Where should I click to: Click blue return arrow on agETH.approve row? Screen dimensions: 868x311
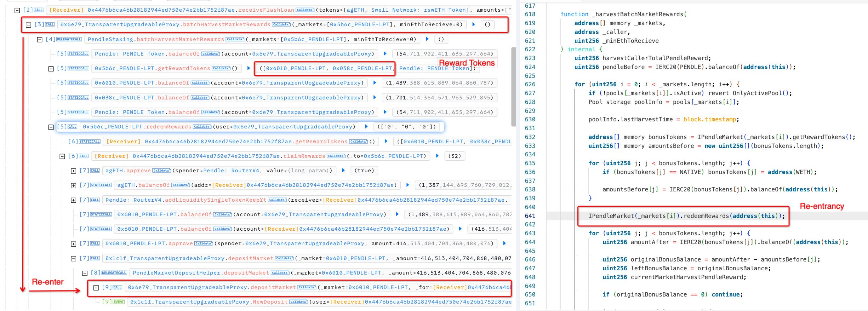tap(343, 171)
